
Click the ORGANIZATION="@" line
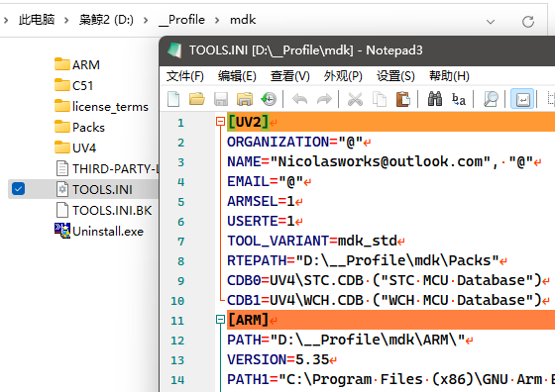point(295,142)
